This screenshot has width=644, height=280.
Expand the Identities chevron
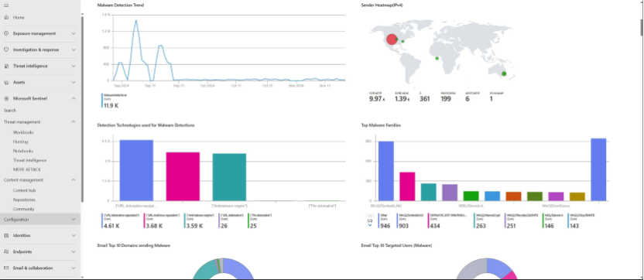coord(74,236)
